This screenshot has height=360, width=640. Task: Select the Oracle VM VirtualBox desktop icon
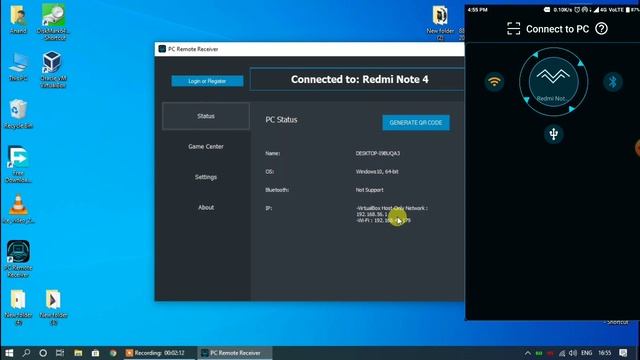coord(53,69)
